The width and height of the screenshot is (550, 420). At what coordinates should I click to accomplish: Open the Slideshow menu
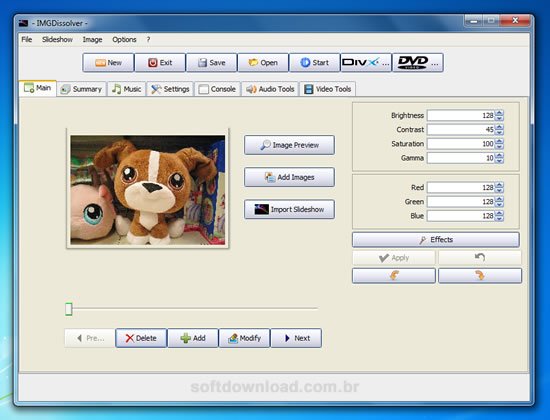pos(58,40)
